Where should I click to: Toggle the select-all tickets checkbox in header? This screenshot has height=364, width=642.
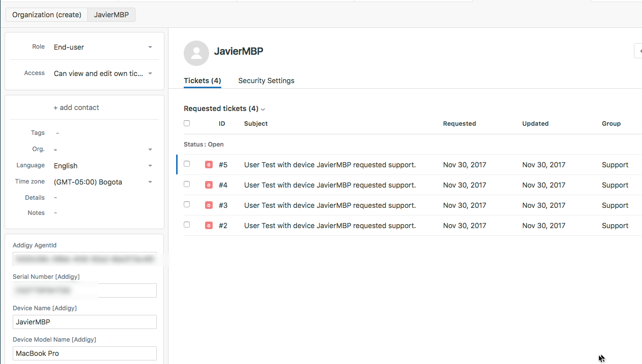point(187,123)
